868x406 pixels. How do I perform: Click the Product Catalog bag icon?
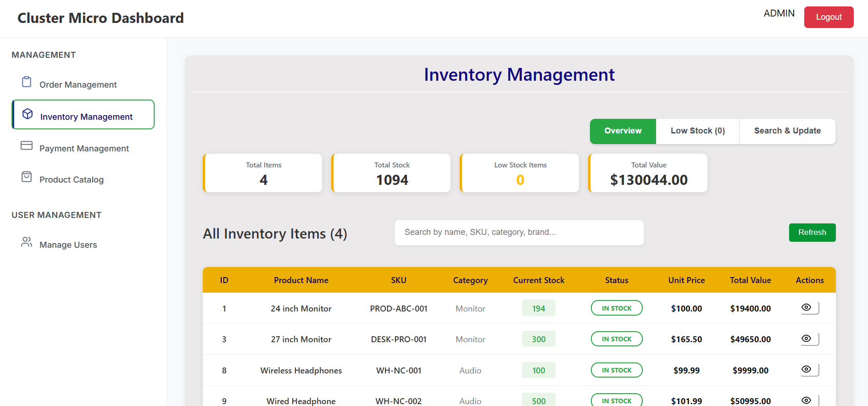click(27, 177)
